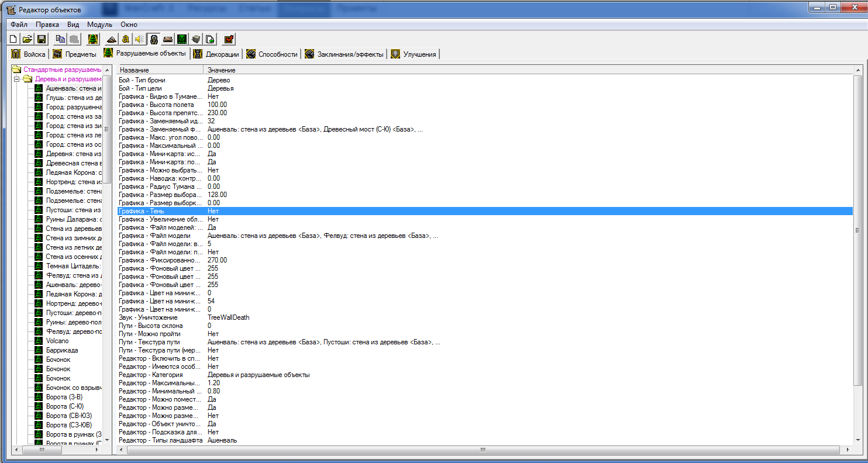Select 'Город: разрушенна' tree entry

pyautogui.click(x=74, y=107)
